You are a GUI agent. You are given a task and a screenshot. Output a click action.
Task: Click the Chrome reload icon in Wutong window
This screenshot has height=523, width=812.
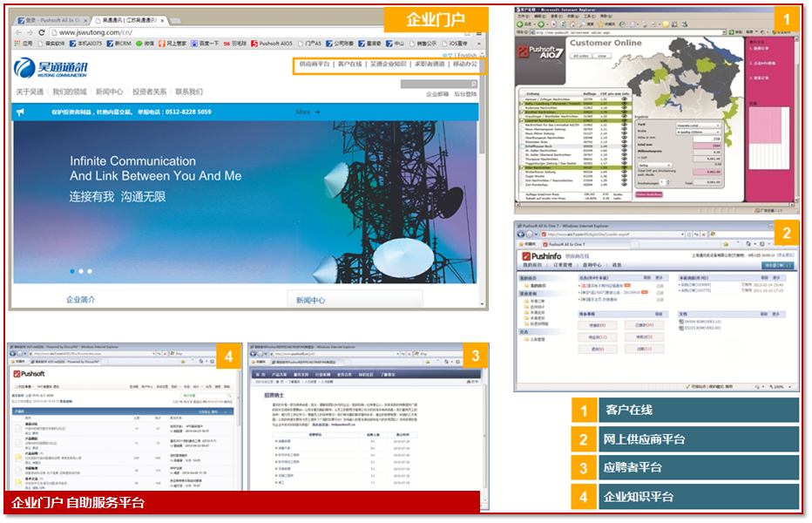click(x=42, y=32)
